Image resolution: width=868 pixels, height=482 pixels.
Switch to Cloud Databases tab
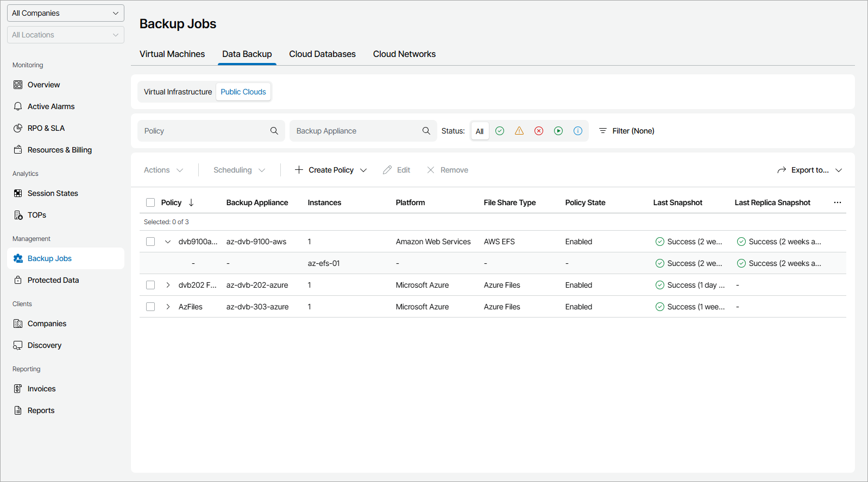click(x=322, y=54)
